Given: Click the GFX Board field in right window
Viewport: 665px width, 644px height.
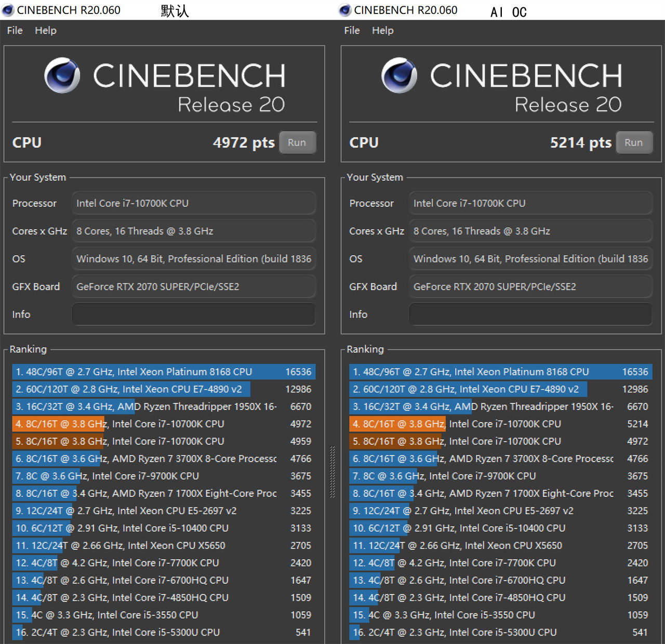Looking at the screenshot, I should (x=530, y=287).
